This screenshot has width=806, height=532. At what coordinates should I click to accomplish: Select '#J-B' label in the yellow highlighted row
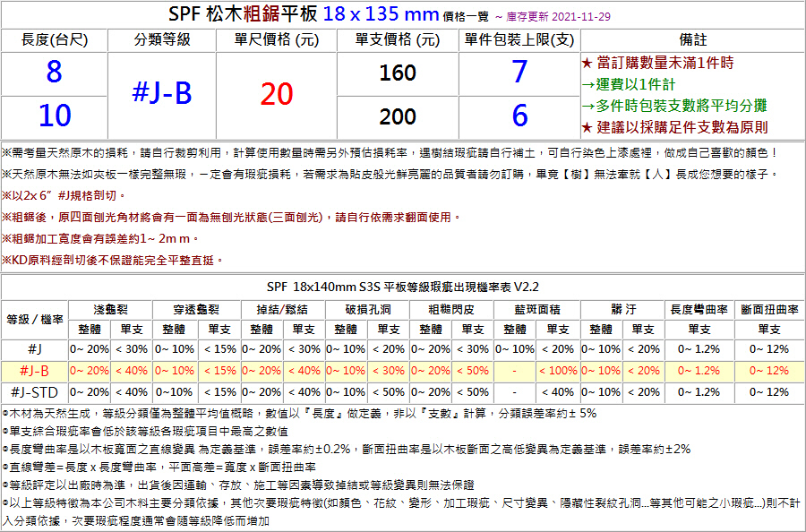34,371
